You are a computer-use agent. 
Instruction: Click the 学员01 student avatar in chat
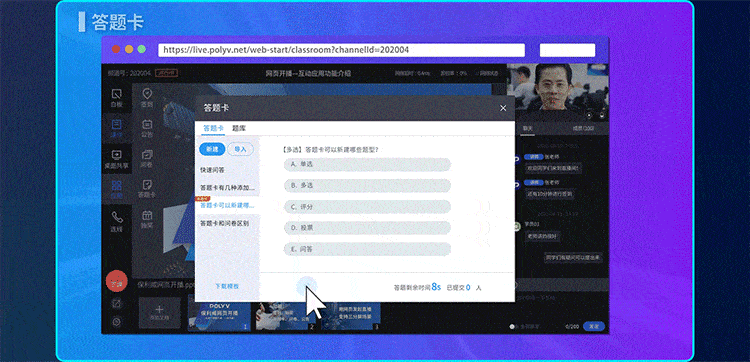(x=517, y=227)
